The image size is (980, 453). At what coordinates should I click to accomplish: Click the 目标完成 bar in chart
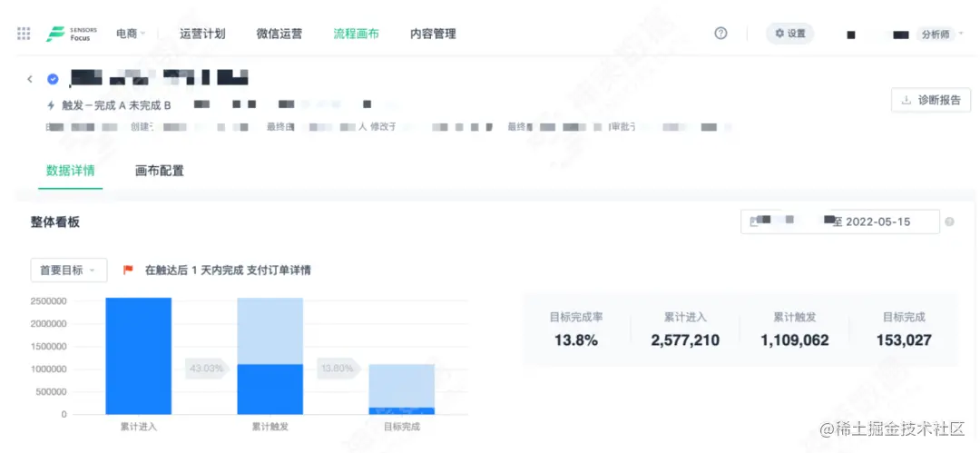tap(401, 389)
